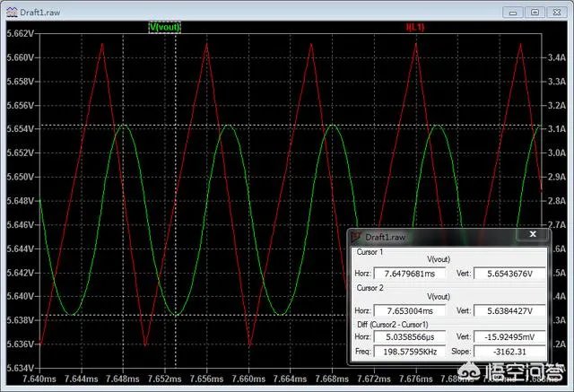Click Cursor 1 Vert value field

coord(507,274)
